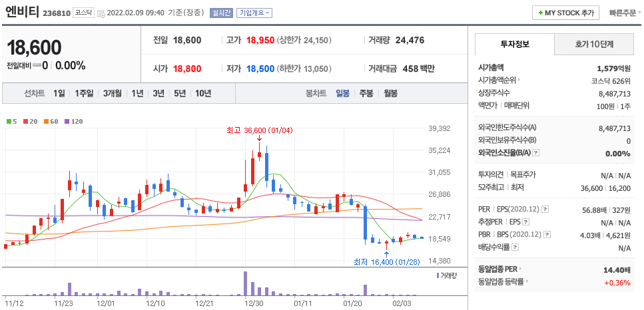Screen dimensions: 644x310
Task: Click the 고가 value 18,950
Action: 260,40
